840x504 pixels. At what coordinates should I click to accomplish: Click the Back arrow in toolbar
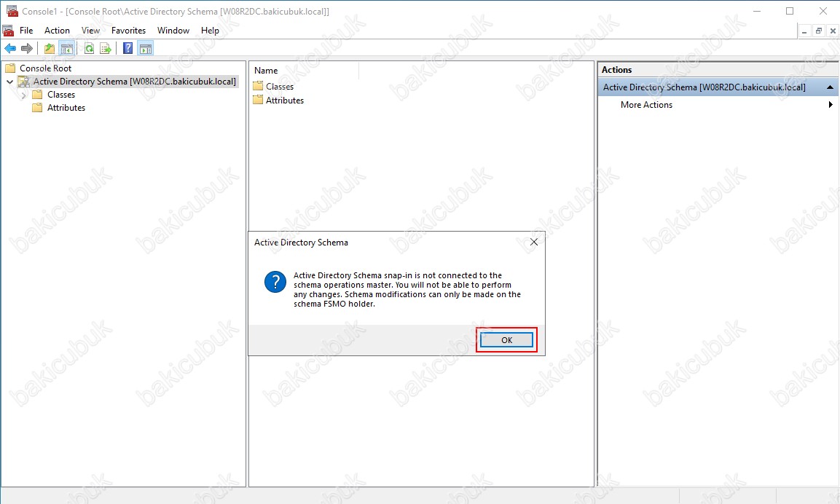[10, 49]
